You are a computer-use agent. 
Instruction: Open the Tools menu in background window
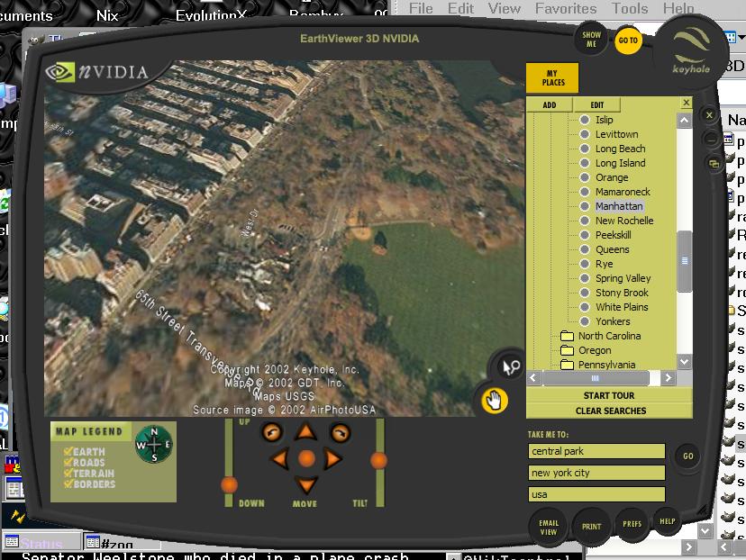[x=630, y=8]
